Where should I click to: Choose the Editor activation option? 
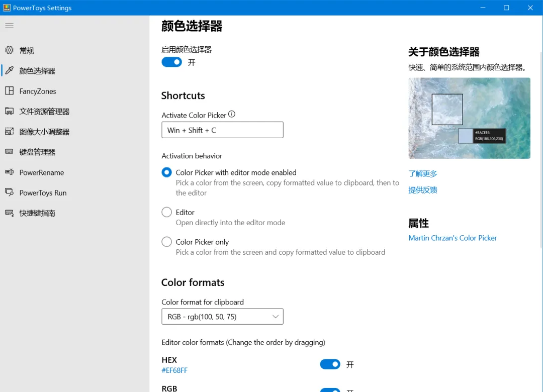tap(166, 212)
